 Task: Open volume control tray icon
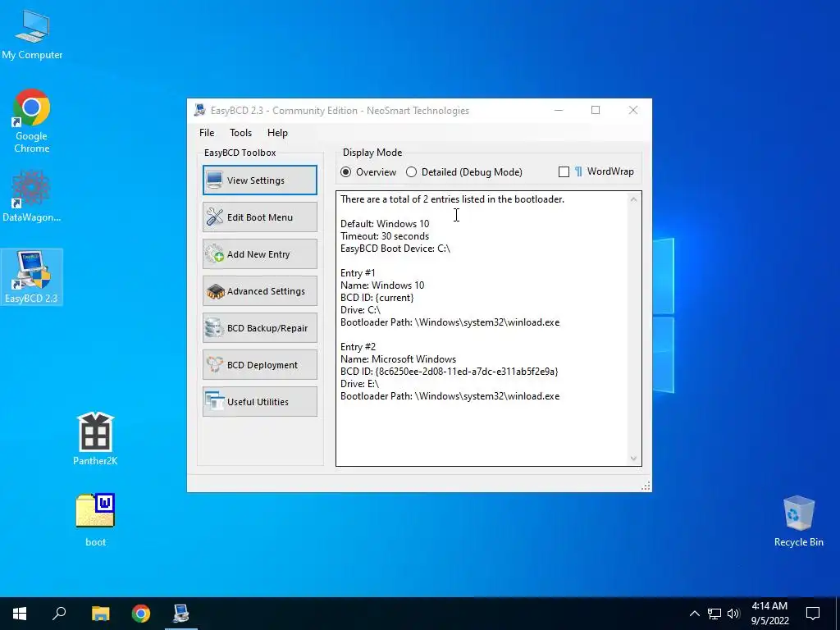(733, 614)
